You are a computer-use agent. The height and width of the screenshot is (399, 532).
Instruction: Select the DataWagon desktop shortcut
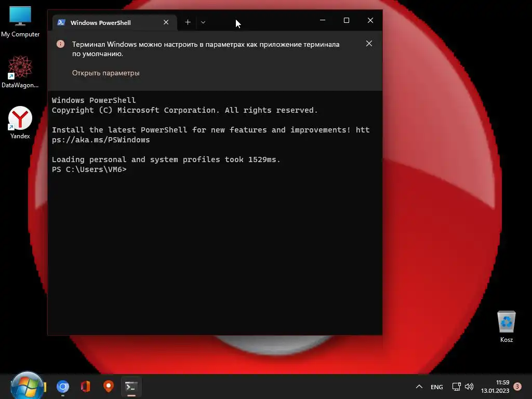(x=20, y=72)
